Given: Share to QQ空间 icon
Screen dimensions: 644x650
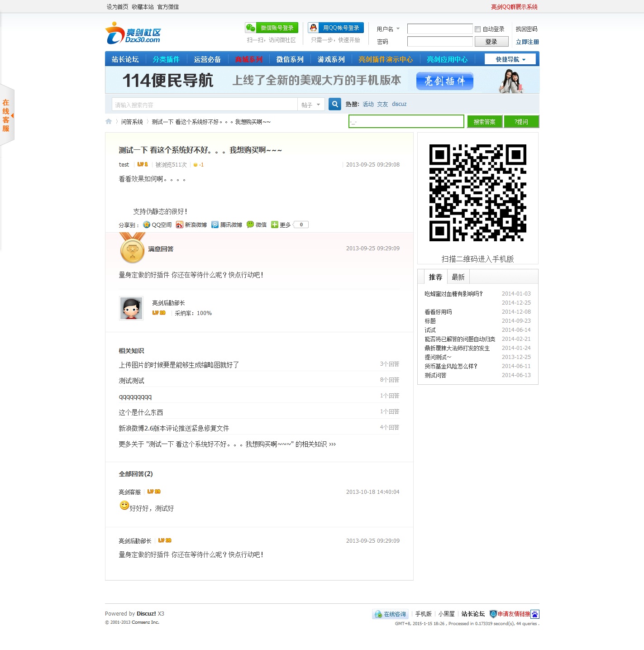Looking at the screenshot, I should (x=147, y=225).
